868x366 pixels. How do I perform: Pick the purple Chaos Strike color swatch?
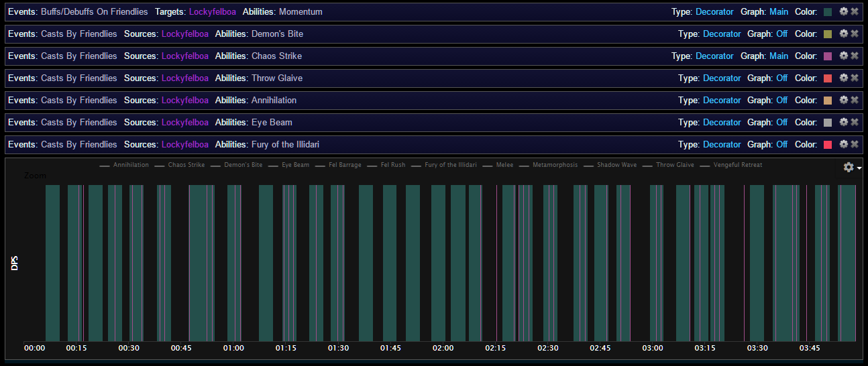tap(827, 56)
